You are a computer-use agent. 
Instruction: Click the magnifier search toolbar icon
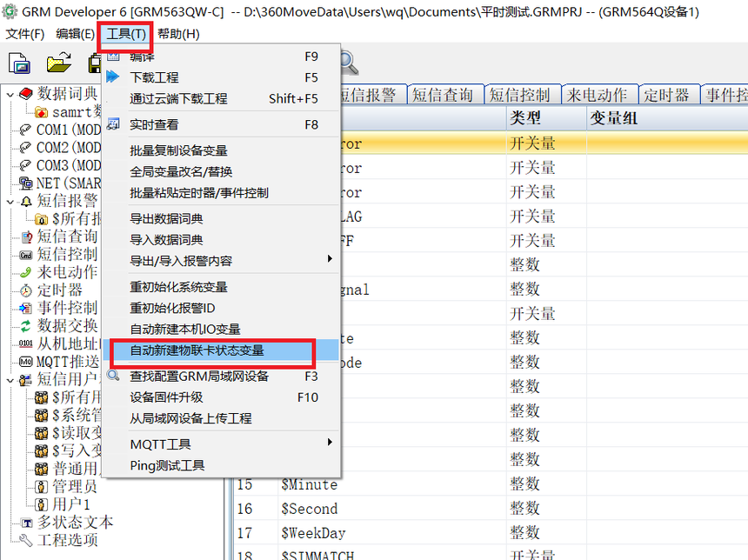click(x=349, y=63)
